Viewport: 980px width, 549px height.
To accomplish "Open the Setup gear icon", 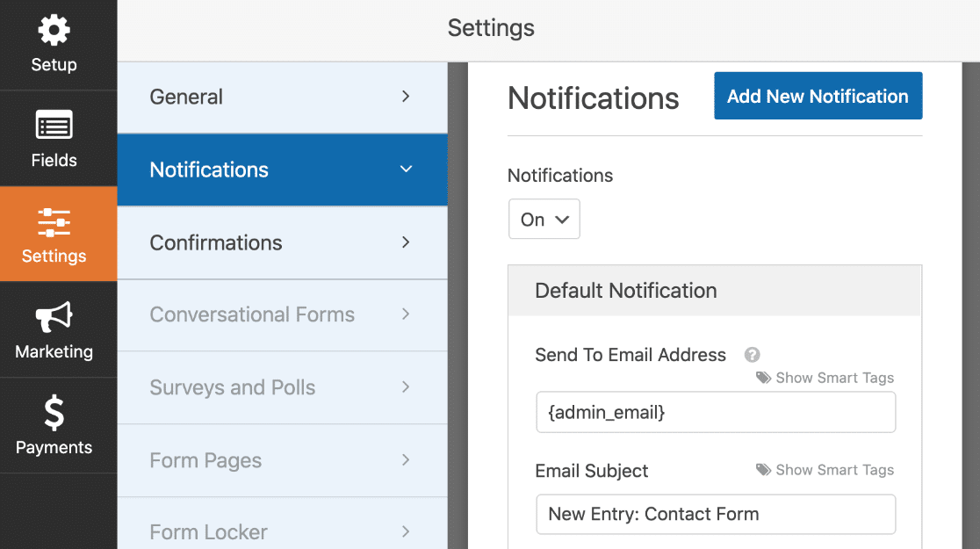I will pyautogui.click(x=54, y=32).
